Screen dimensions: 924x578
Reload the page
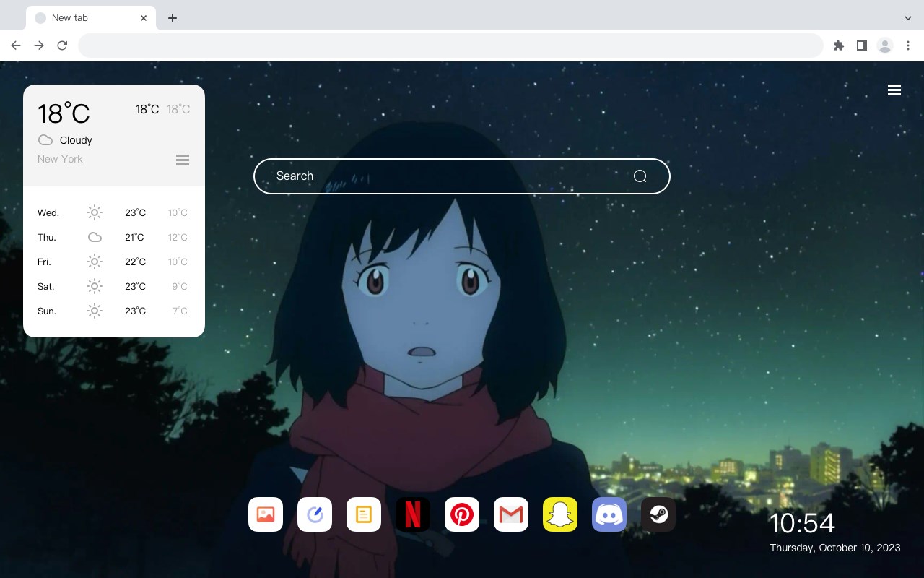tap(62, 46)
